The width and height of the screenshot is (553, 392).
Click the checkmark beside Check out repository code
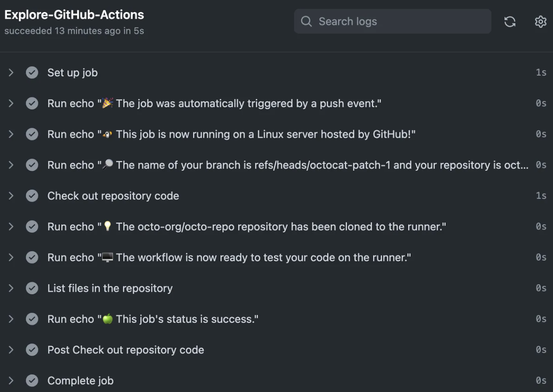pyautogui.click(x=32, y=196)
